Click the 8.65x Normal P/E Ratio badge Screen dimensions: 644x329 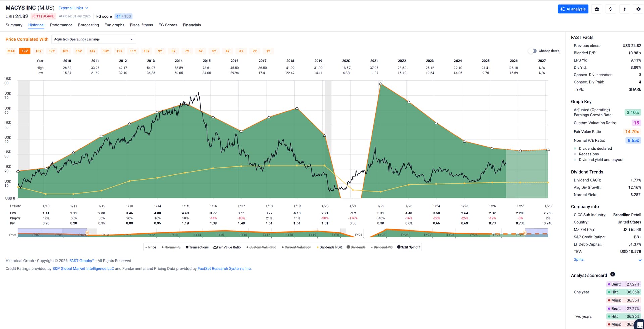point(633,140)
